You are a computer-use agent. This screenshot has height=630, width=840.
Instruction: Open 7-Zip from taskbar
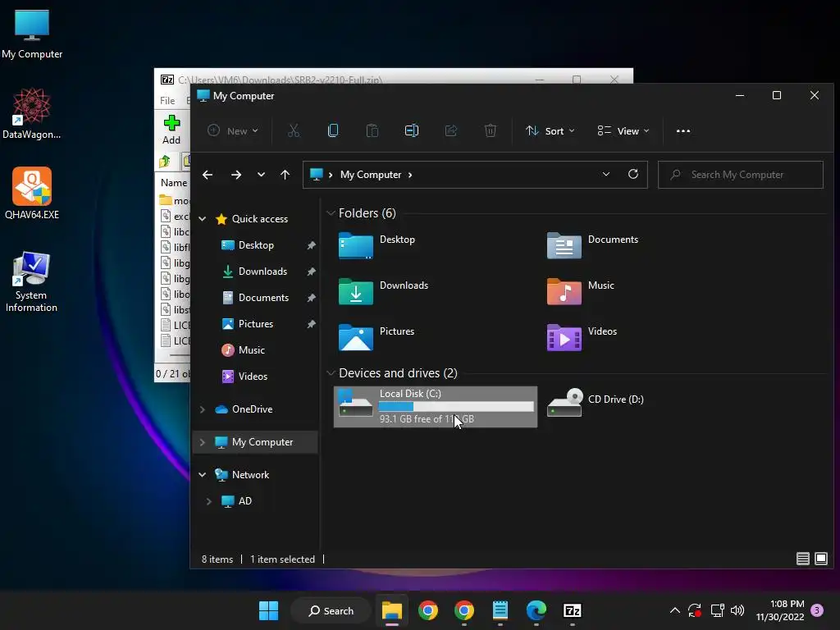(572, 610)
